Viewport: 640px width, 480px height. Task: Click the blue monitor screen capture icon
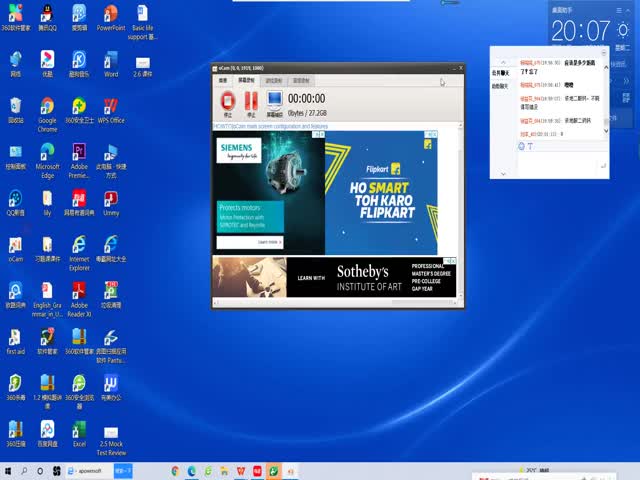point(274,100)
